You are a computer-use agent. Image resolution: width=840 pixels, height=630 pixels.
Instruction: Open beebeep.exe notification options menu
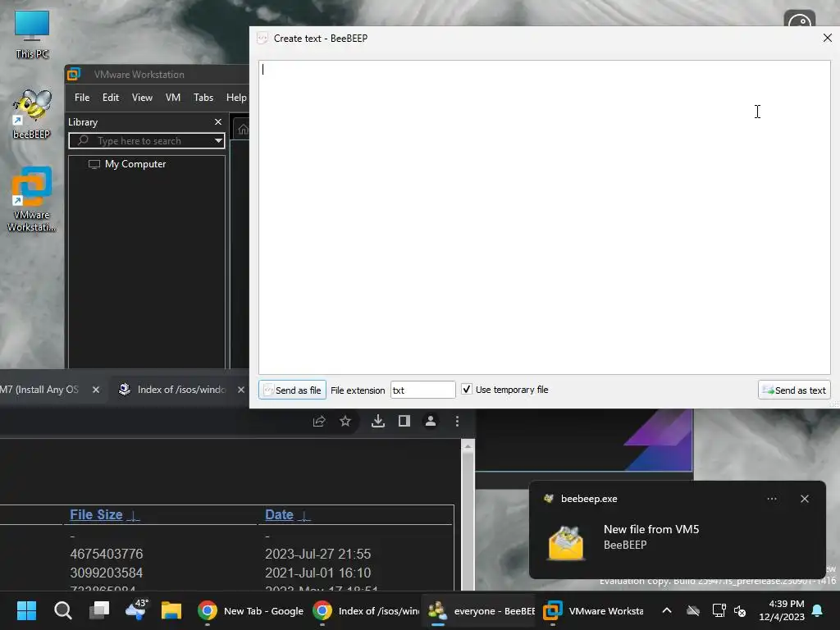pos(771,499)
